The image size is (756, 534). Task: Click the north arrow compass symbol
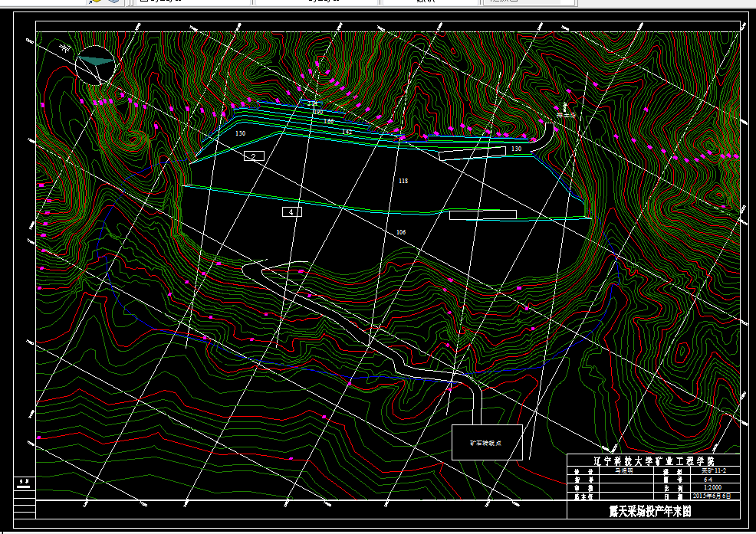point(96,66)
